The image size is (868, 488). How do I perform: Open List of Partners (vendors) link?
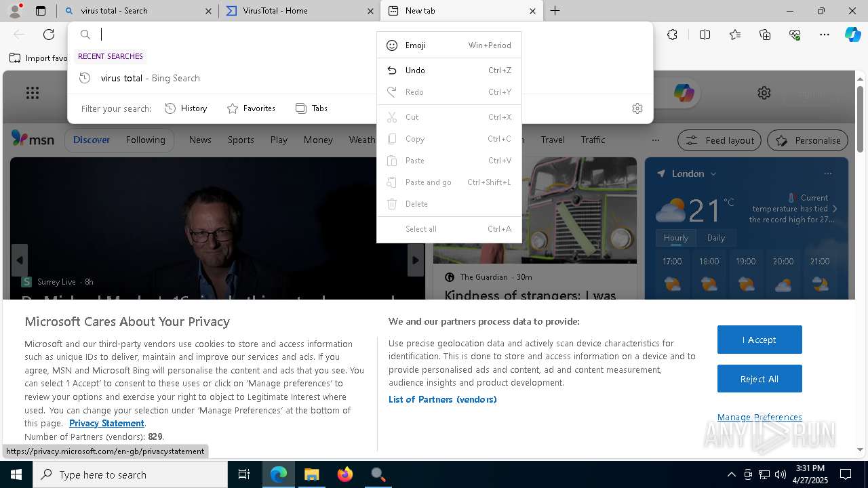(443, 399)
